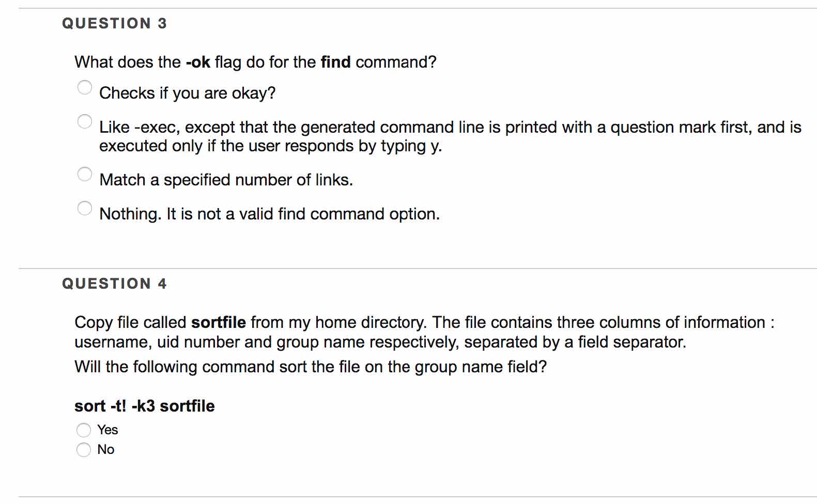The image size is (817, 504).
Task: Select the No radio button in Question 4
Action: coord(84,450)
